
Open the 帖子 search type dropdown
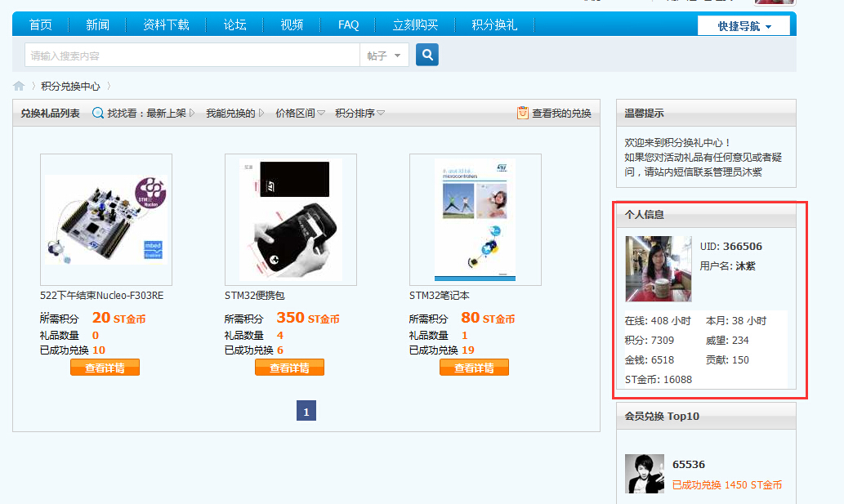[384, 56]
